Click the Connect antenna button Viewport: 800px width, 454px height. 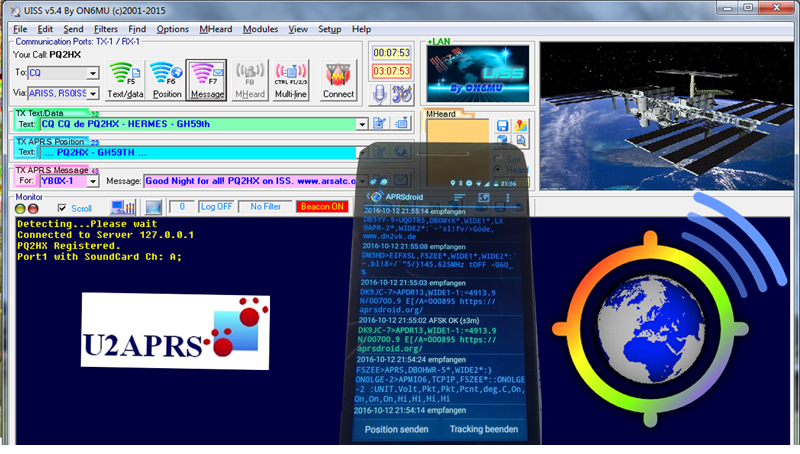click(338, 80)
